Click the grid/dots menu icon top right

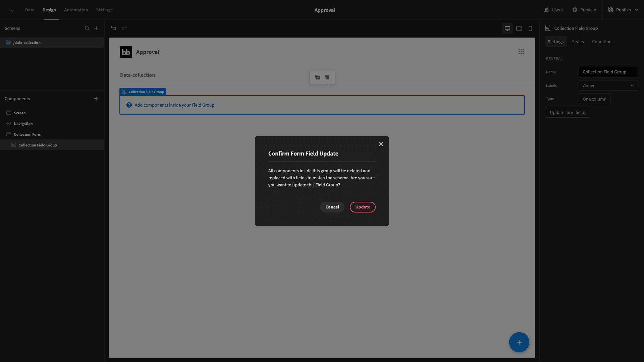pyautogui.click(x=521, y=52)
